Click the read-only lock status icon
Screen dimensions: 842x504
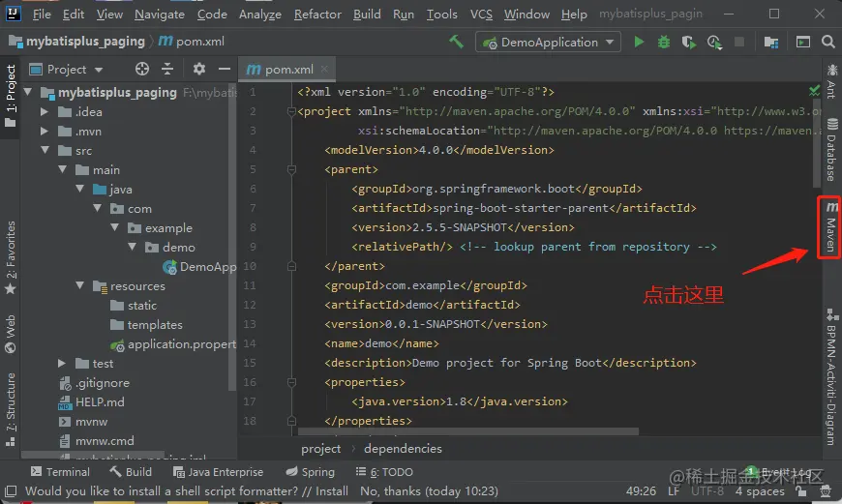801,490
